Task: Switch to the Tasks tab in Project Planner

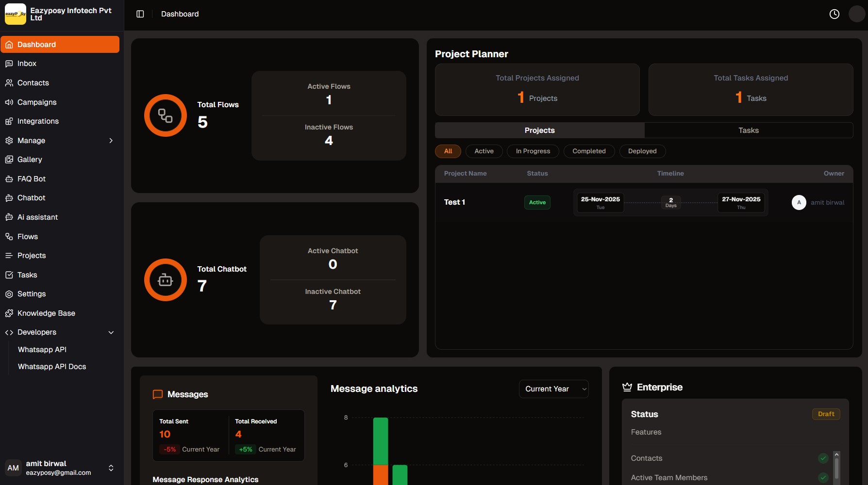Action: coord(748,130)
